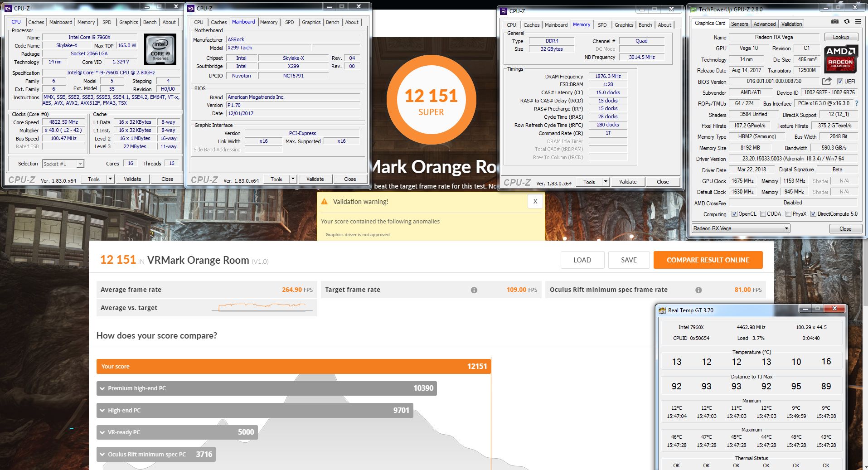Toggle the CUDA checkbox

[763, 214]
